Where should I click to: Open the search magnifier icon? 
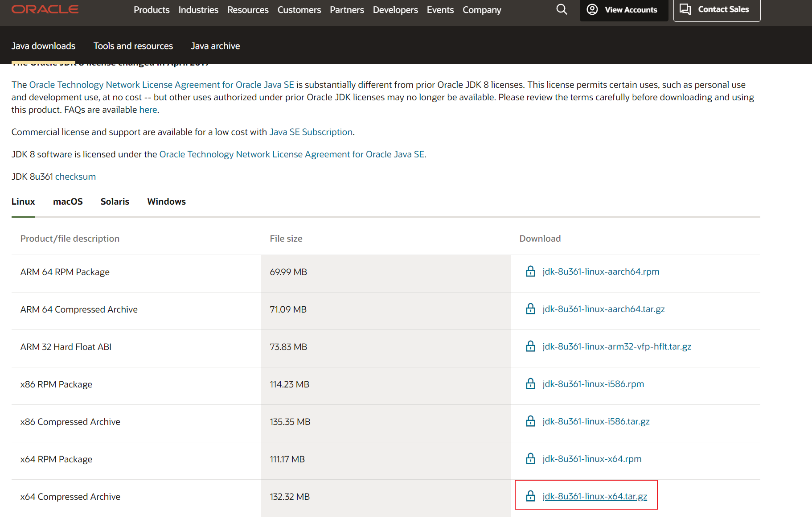[x=562, y=9]
